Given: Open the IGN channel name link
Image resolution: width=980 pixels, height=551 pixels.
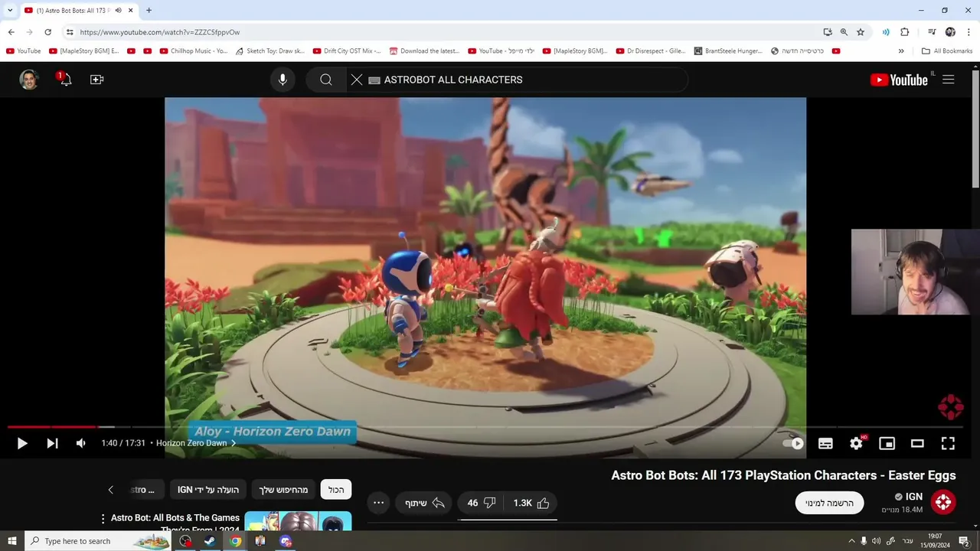Looking at the screenshot, I should pyautogui.click(x=914, y=497).
